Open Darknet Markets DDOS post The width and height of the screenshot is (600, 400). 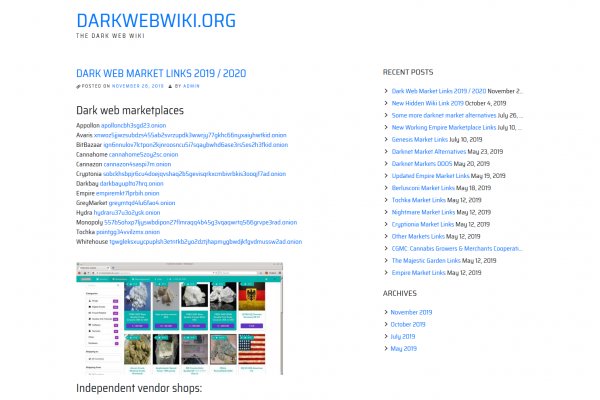point(422,163)
